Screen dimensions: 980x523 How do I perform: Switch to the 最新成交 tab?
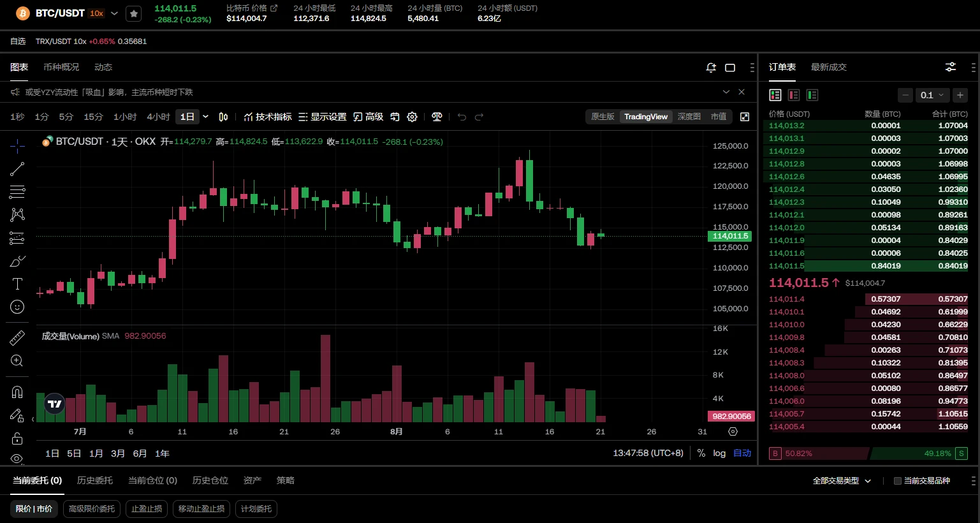(x=828, y=67)
